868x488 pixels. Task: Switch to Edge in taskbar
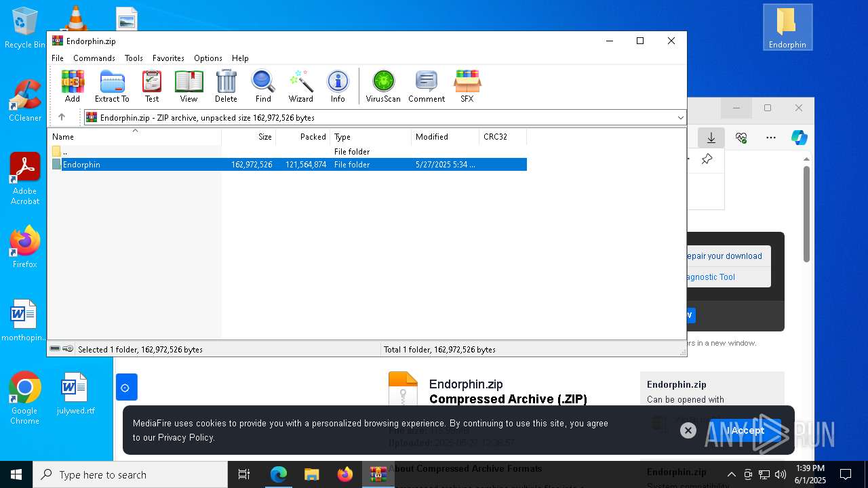tap(279, 474)
